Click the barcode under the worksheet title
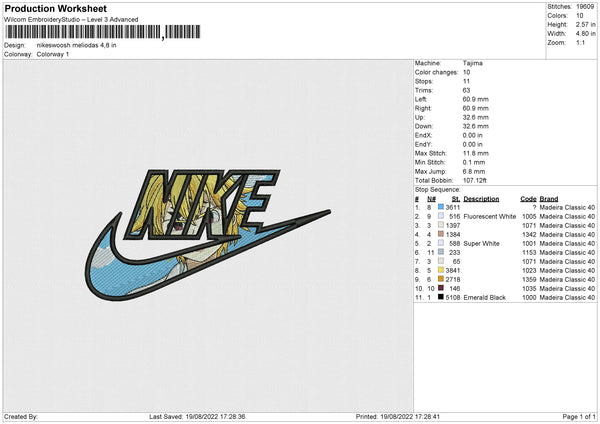This screenshot has width=600, height=424. tap(103, 32)
